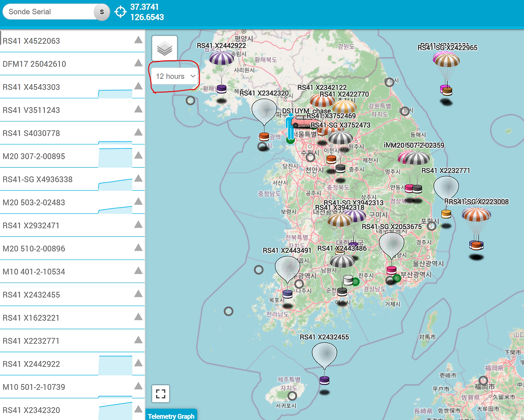Select RS41-SG X4936338 in the list
The image size is (524, 420).
[x=72, y=180]
